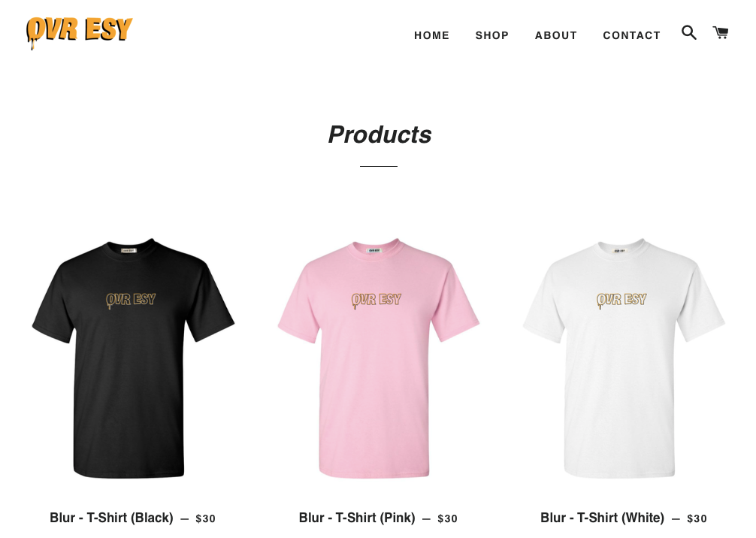Open Blur - T-Shirt (Black) title link
This screenshot has height=538, width=756.
(111, 518)
